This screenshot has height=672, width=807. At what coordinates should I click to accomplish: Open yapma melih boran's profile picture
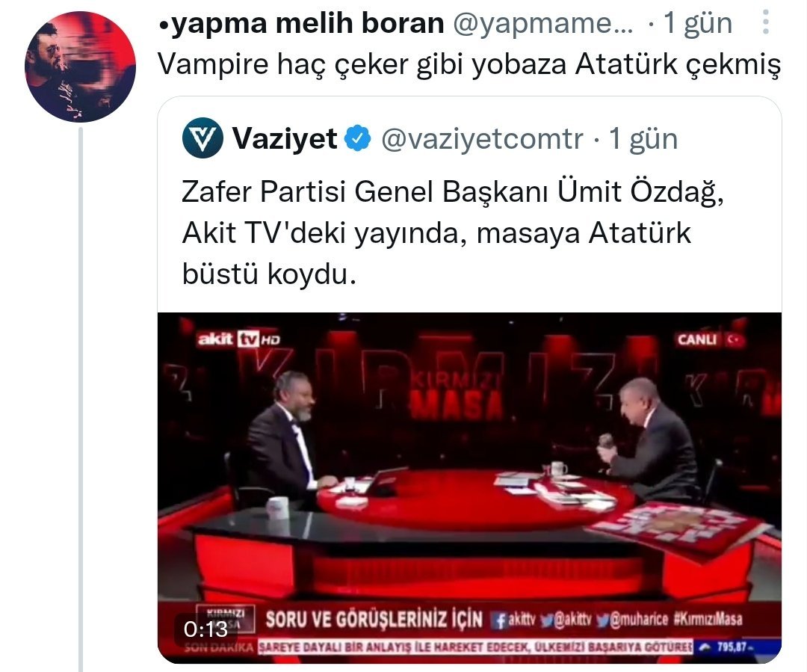[80, 67]
